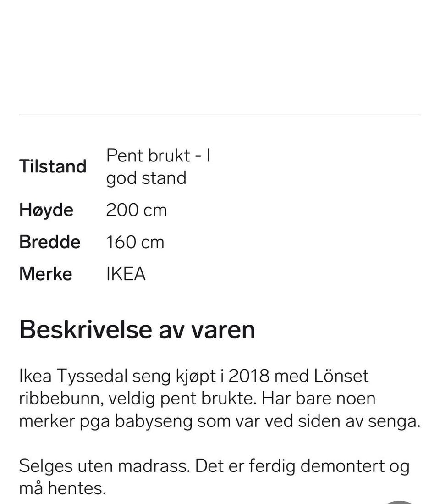Tap the word Lönset in the description
440x504 pixels.
coord(341,376)
